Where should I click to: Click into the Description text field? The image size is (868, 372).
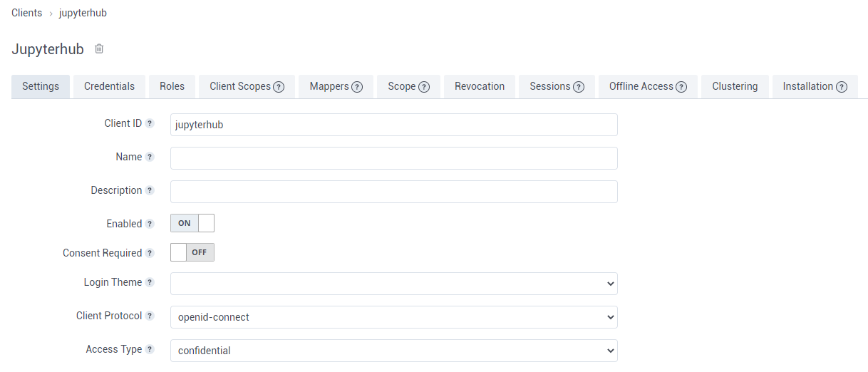(393, 192)
